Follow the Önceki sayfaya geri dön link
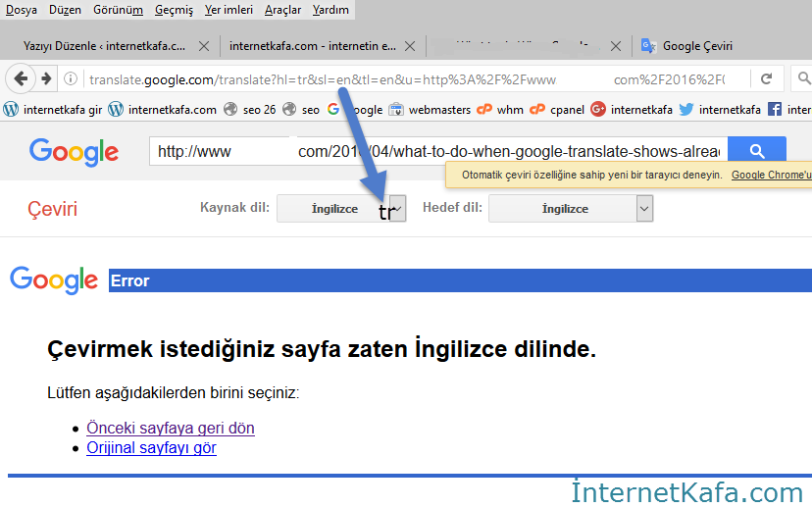Viewport: 812px width, 508px height. point(171,428)
